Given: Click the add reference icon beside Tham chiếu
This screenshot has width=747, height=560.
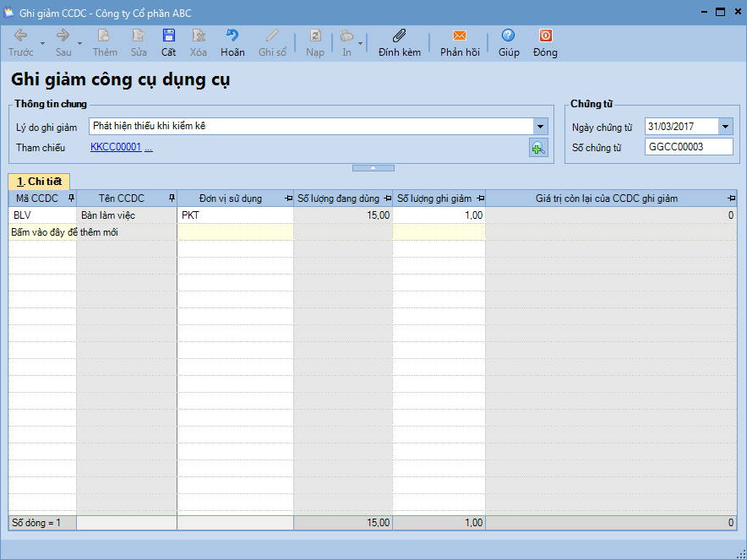Looking at the screenshot, I should point(537,148).
